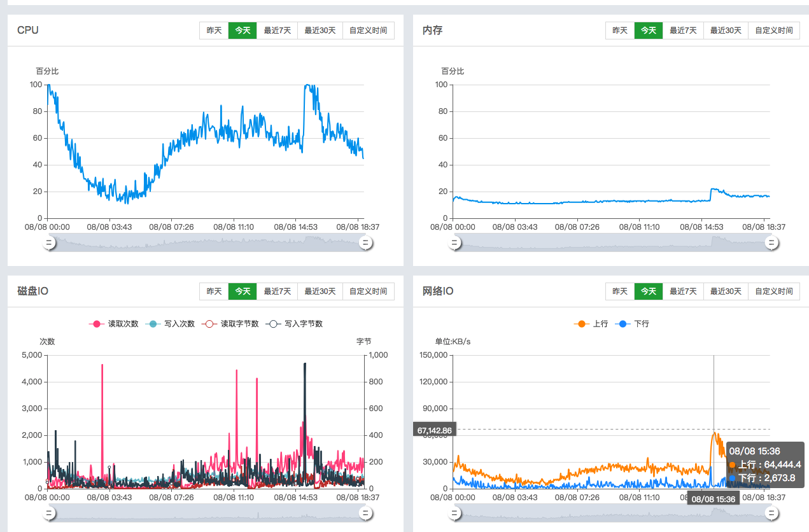This screenshot has height=532, width=809.
Task: Click the CPU zoom slider right handle
Action: pyautogui.click(x=365, y=242)
